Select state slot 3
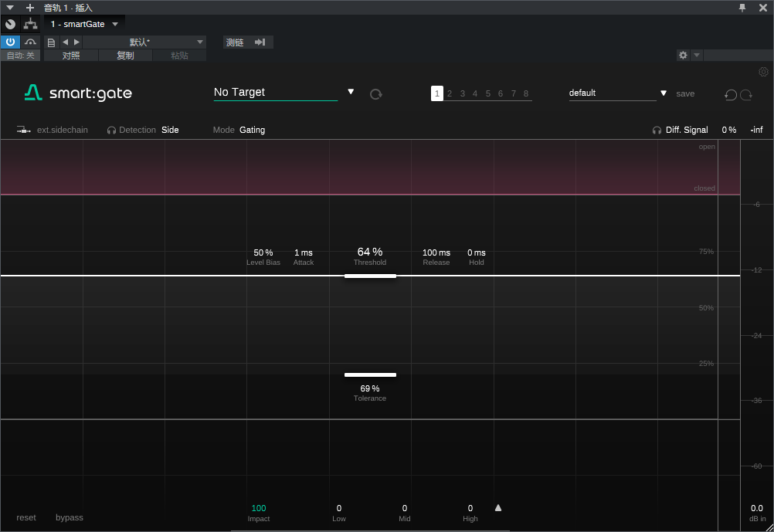Image resolution: width=774 pixels, height=532 pixels. (x=463, y=93)
